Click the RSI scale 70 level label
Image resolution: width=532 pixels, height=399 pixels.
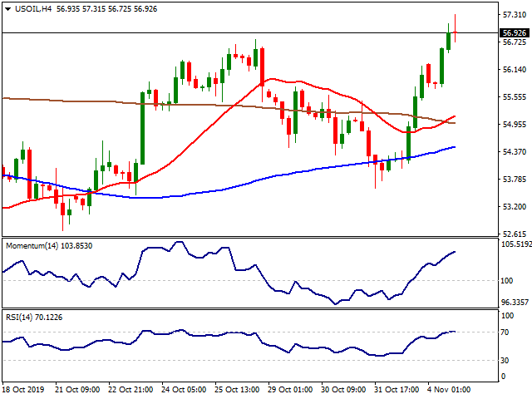(505, 332)
